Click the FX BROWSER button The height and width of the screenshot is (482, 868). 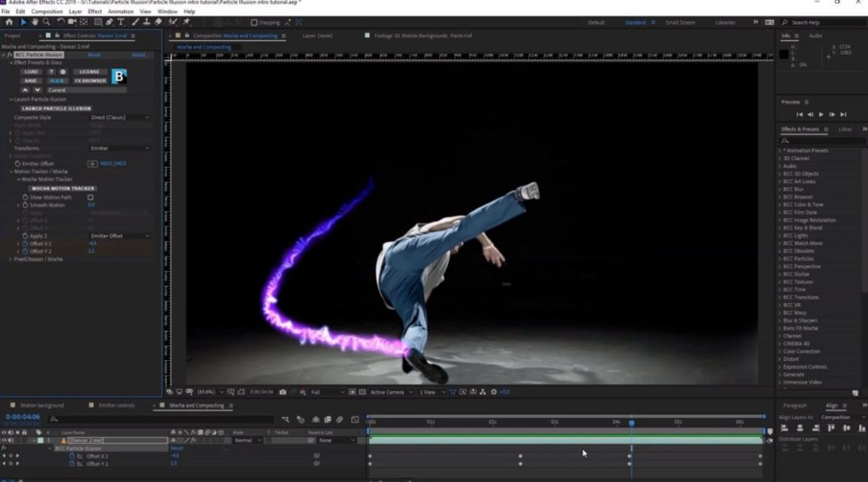(x=90, y=81)
